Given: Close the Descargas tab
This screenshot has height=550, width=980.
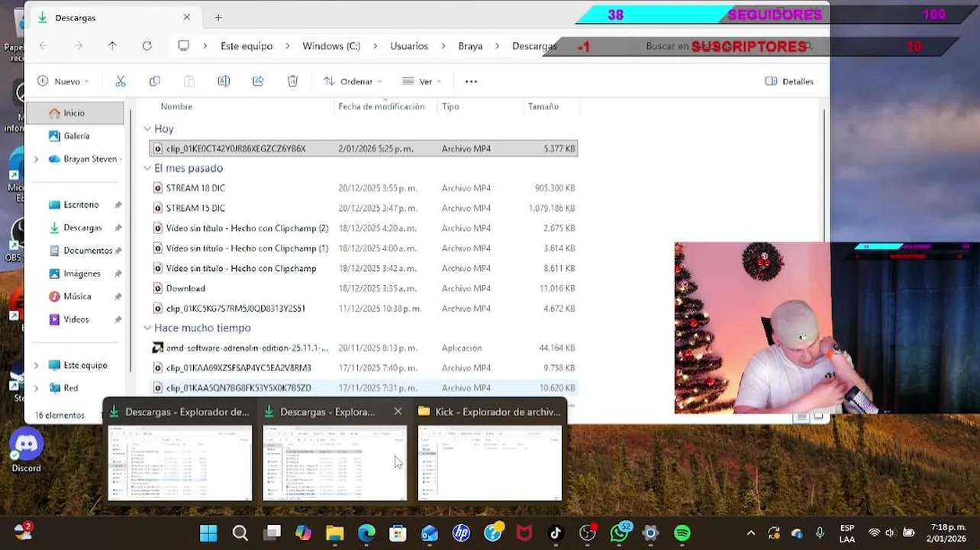Looking at the screenshot, I should 187,18.
